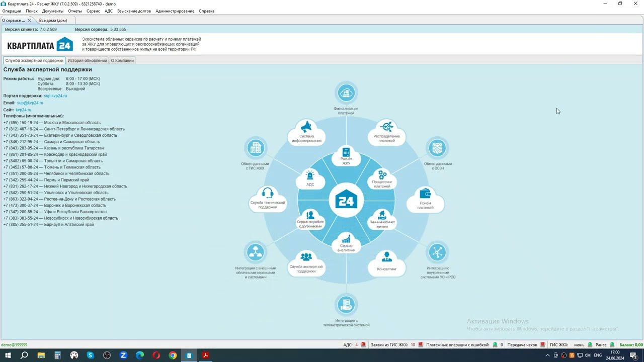Open Zoom from the taskbar
Screen dimensions: 644x362
tap(123, 355)
